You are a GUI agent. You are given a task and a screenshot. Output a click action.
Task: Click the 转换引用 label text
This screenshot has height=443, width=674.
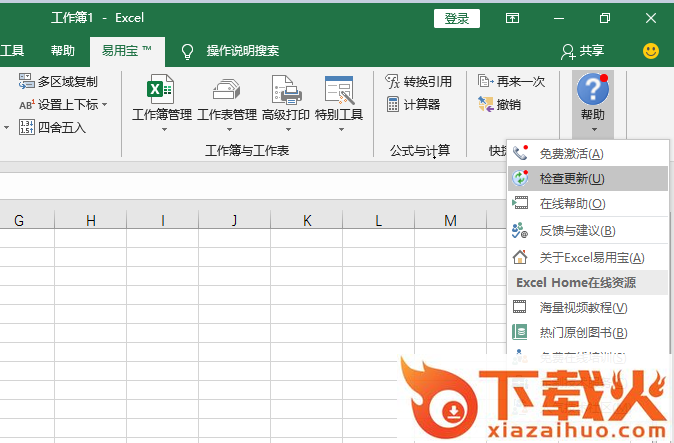(x=428, y=81)
